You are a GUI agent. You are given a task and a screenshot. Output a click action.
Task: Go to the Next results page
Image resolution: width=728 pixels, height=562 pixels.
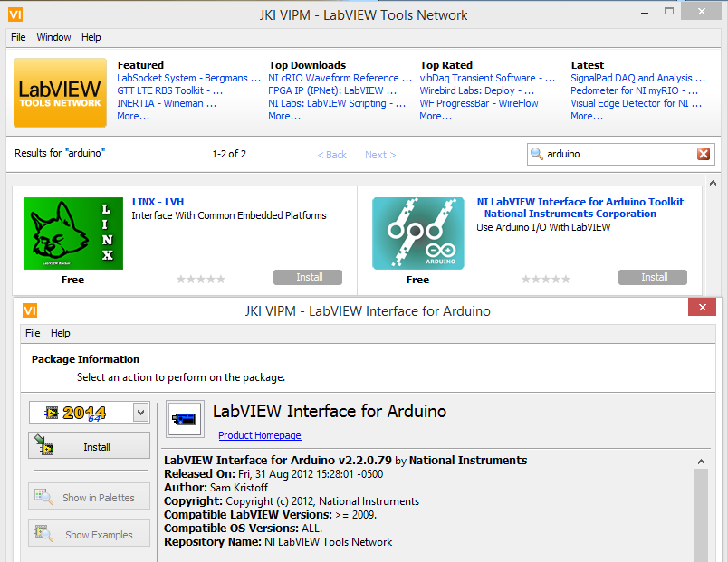pos(380,155)
